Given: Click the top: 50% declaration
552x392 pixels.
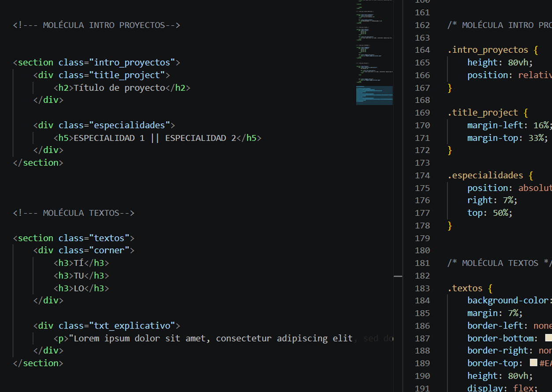Looking at the screenshot, I should pyautogui.click(x=490, y=213).
